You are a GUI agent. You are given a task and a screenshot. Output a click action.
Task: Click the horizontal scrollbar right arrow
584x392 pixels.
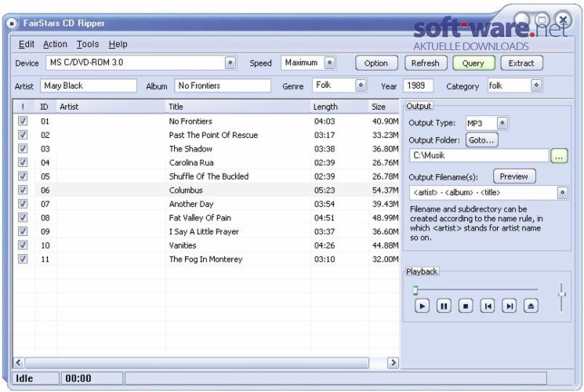393,362
